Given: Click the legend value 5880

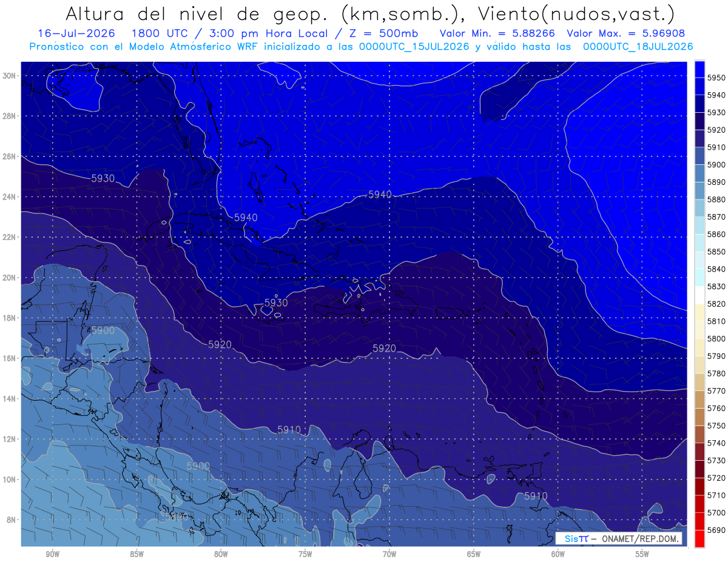Looking at the screenshot, I should point(716,199).
